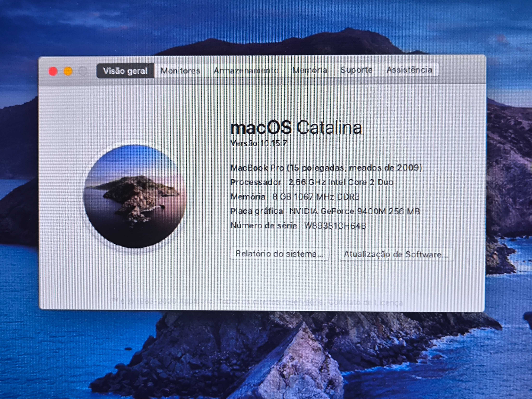The width and height of the screenshot is (532, 399).
Task: Switch to the Monitores tab
Action: (180, 71)
